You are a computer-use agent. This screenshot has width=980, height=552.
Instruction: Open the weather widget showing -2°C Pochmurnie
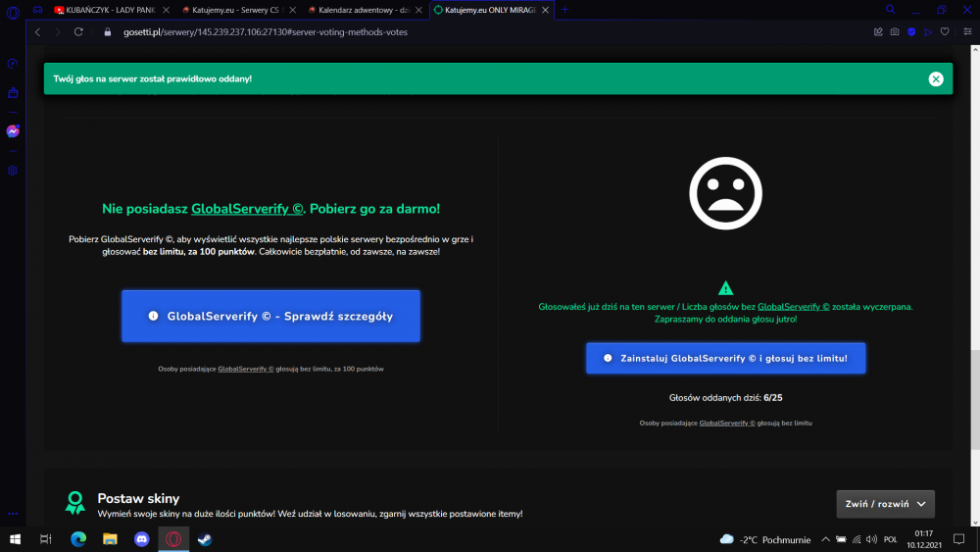click(x=765, y=539)
